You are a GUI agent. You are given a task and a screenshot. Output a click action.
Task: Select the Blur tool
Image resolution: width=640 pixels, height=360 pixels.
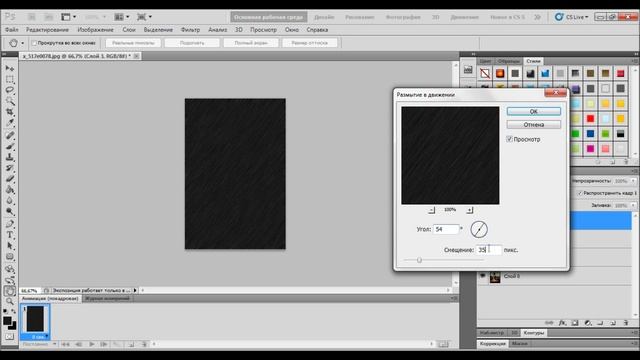pos(10,201)
